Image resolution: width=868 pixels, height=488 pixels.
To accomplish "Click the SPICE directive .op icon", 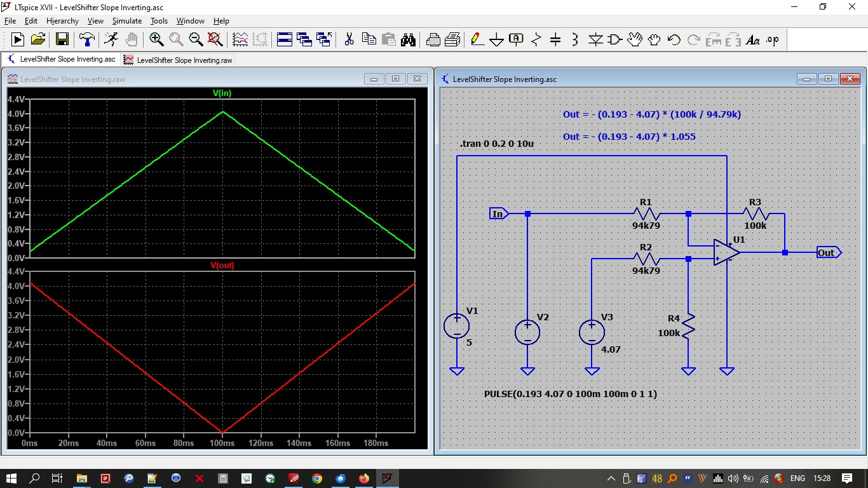I will pos(772,39).
